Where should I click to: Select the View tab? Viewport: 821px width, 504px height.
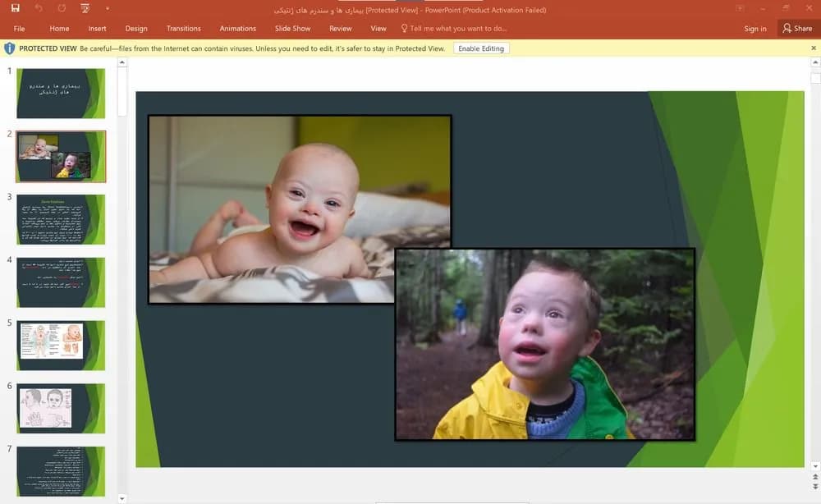378,29
